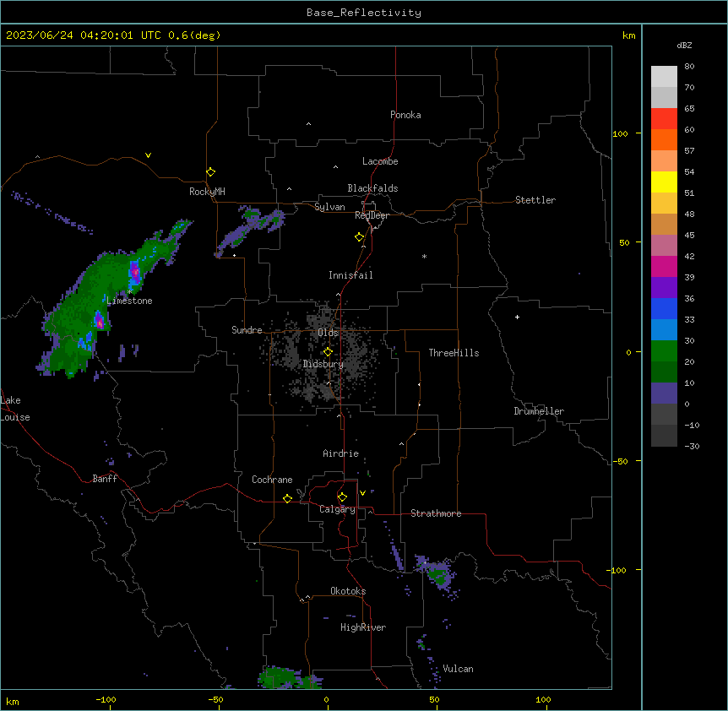Click the white plus marker north of Drumheller
This screenshot has height=711, width=728.
517,317
